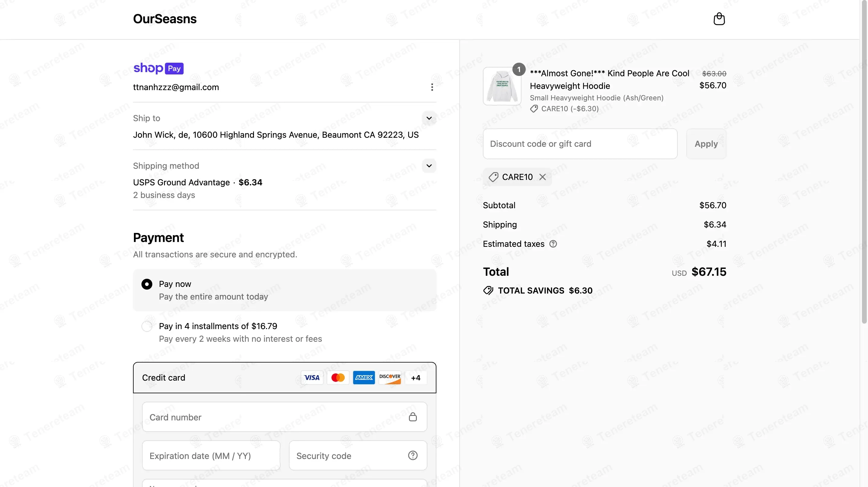Image resolution: width=868 pixels, height=487 pixels.
Task: Click the Security code help icon
Action: pyautogui.click(x=413, y=455)
